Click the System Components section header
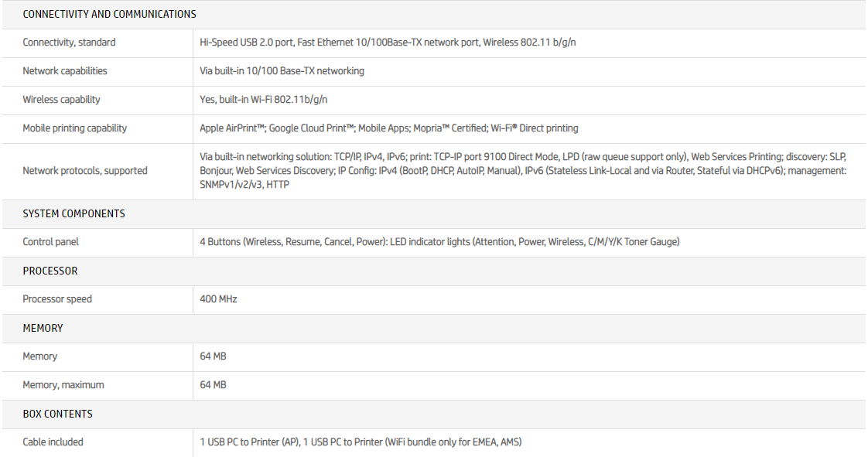This screenshot has width=868, height=457. (73, 213)
